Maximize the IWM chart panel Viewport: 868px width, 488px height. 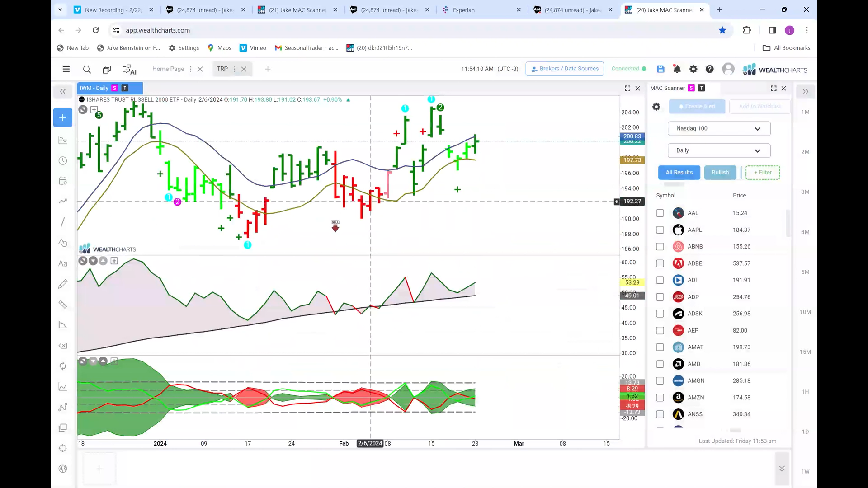(627, 89)
